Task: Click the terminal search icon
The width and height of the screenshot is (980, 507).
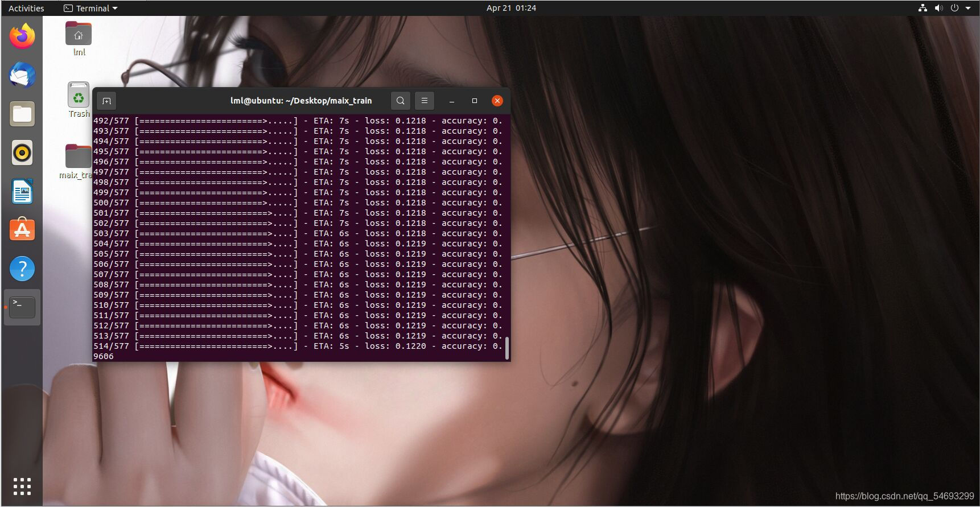Action: point(401,101)
